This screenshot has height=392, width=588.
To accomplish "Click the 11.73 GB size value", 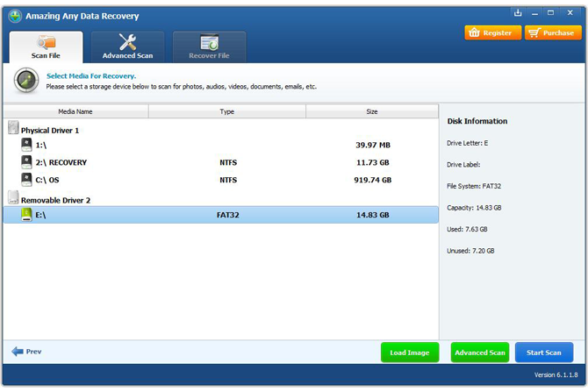I will [373, 162].
